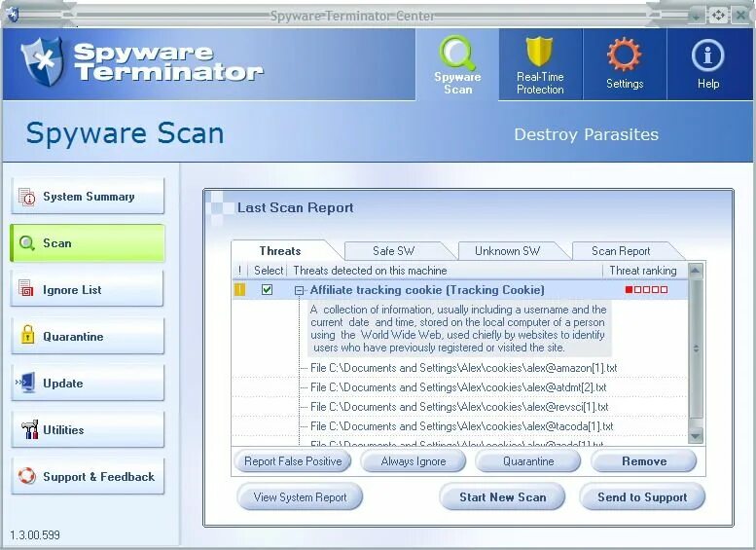The image size is (756, 550).
Task: Go to the Quarantine sidebar section
Action: (x=88, y=336)
